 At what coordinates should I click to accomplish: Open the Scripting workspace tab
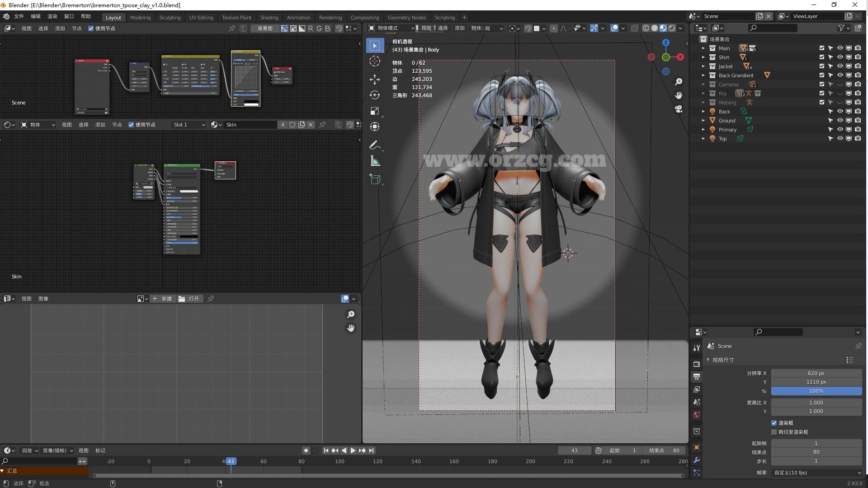pyautogui.click(x=445, y=18)
